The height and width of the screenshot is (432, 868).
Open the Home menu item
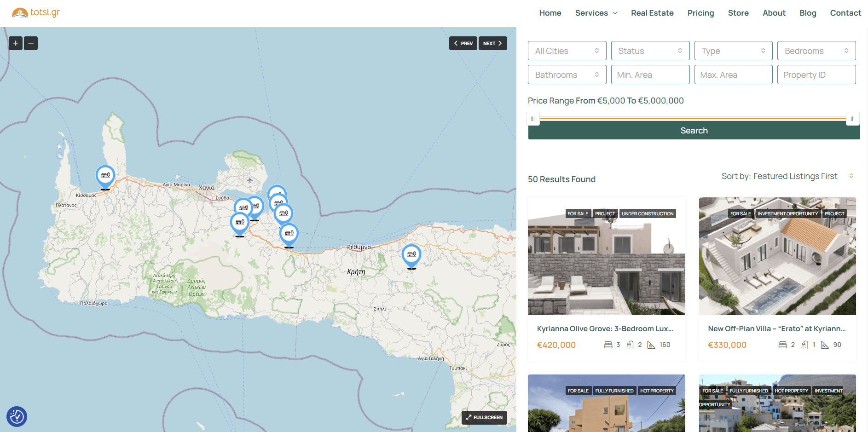(x=550, y=13)
